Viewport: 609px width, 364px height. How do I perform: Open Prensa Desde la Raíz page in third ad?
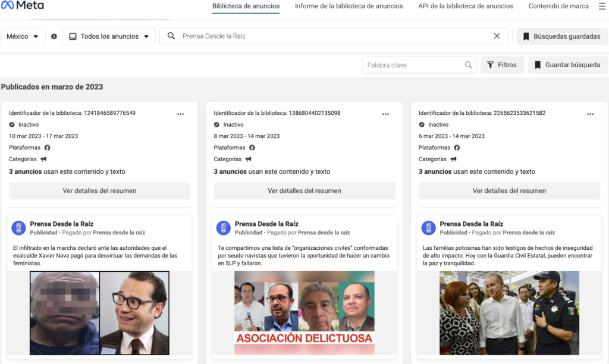(x=472, y=224)
